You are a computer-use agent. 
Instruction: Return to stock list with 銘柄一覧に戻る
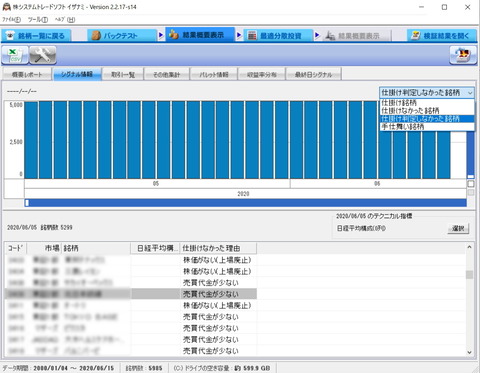pos(36,36)
